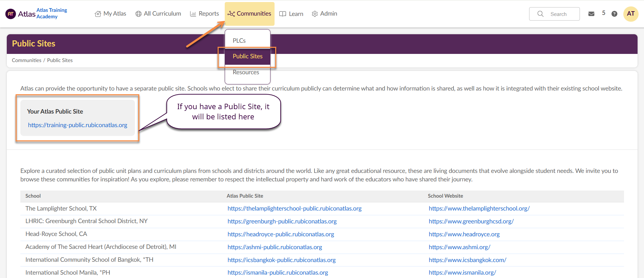This screenshot has width=644, height=278.
Task: Open the help question mark icon
Action: click(614, 14)
